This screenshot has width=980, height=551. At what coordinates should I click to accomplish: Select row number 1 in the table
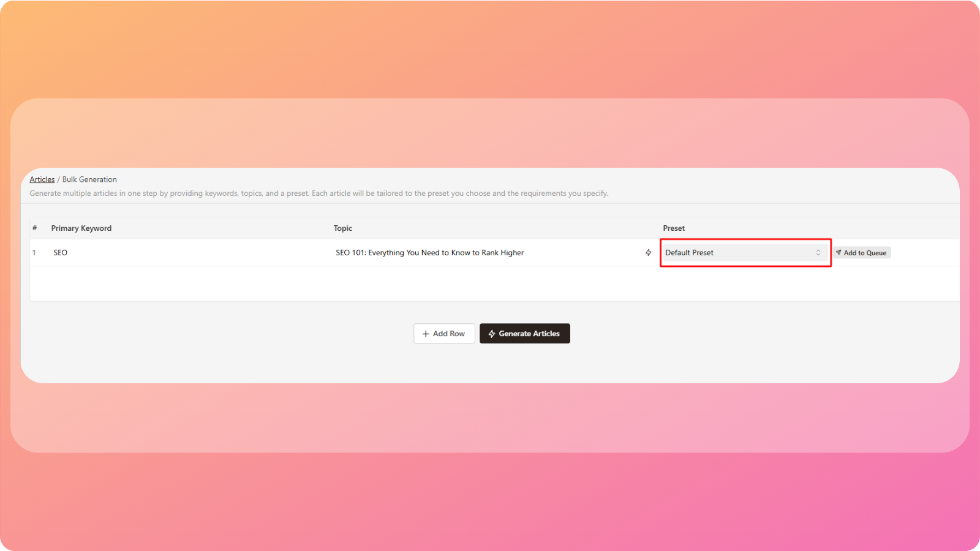click(34, 253)
